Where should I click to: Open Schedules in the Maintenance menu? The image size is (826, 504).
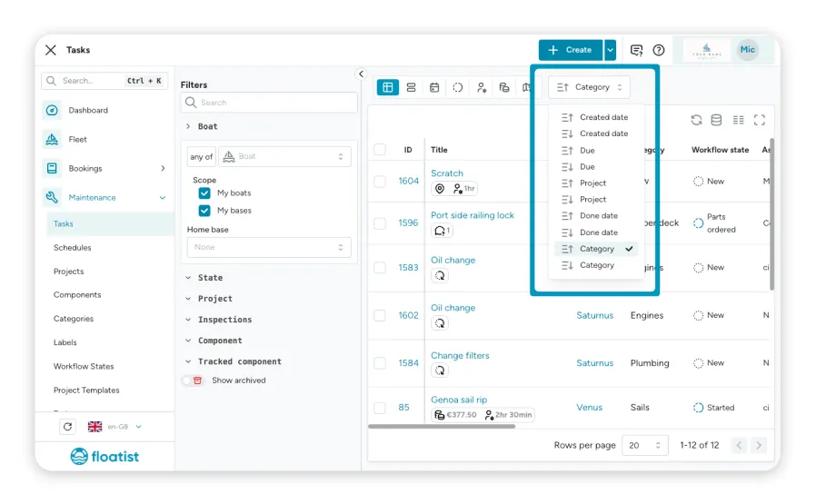click(72, 248)
